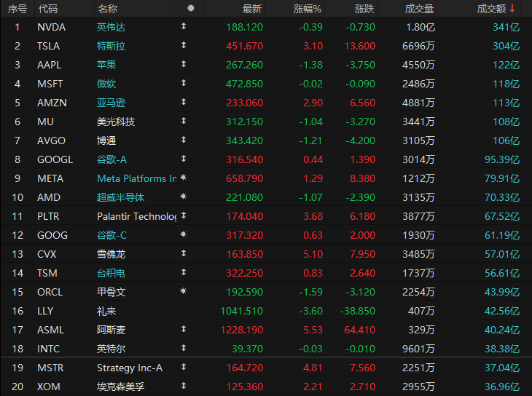The width and height of the screenshot is (532, 396).
Task: Click the star marker icon in AMD row
Action: 184,197
